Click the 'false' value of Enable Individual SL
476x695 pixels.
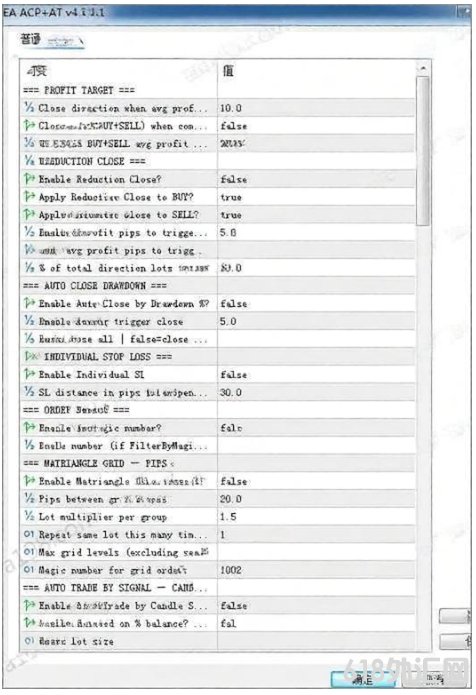coord(234,375)
